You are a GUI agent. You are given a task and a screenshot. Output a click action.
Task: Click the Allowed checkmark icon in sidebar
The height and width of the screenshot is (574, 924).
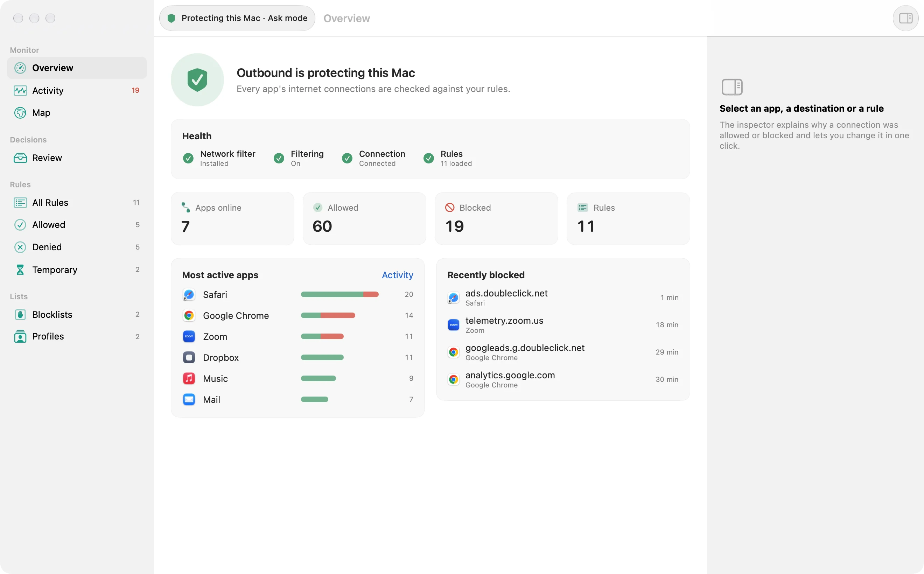tap(20, 225)
